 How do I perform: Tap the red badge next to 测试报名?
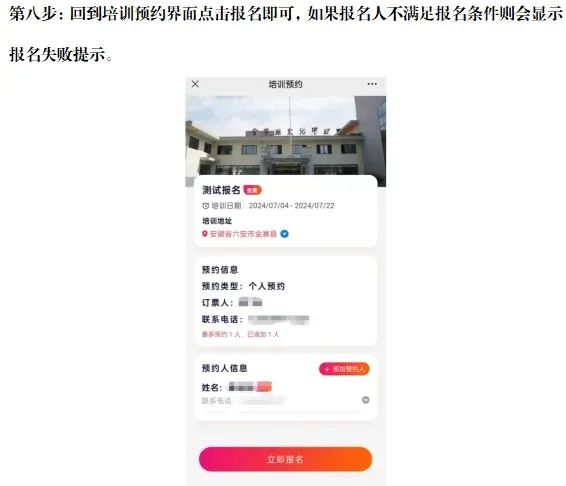[252, 190]
